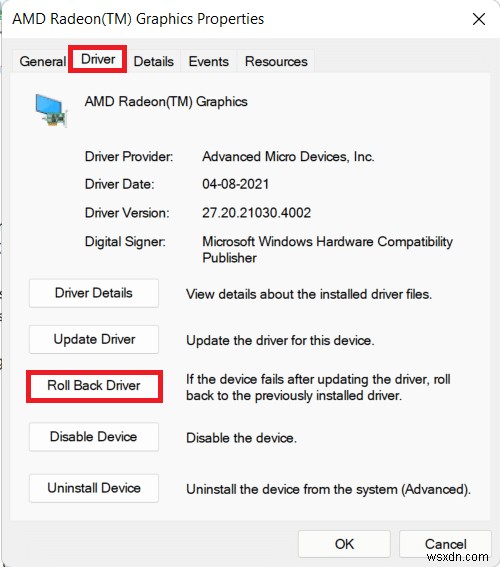Select the driver date 04-08-2021

(x=235, y=184)
